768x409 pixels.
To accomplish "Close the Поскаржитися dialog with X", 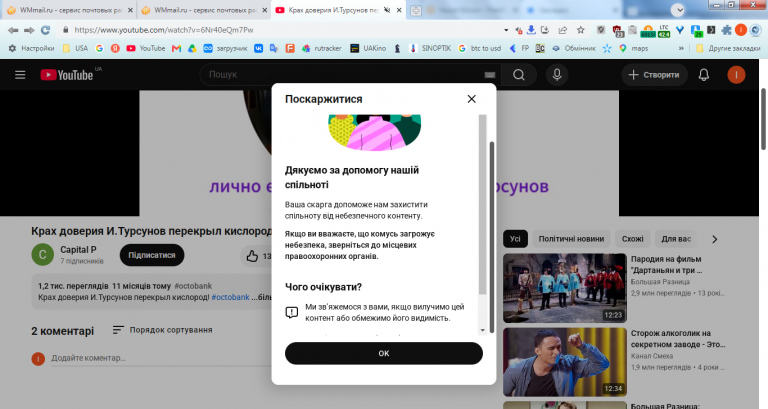I will point(471,99).
